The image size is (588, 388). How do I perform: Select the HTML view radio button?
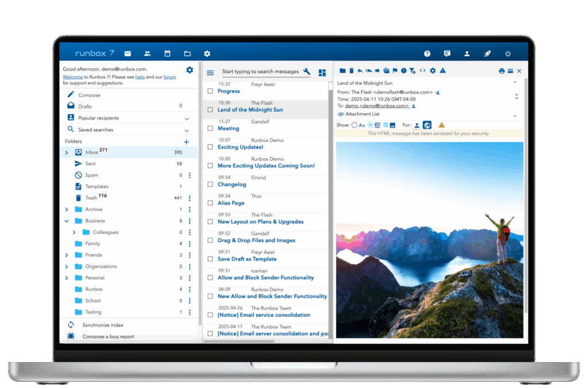tap(370, 125)
